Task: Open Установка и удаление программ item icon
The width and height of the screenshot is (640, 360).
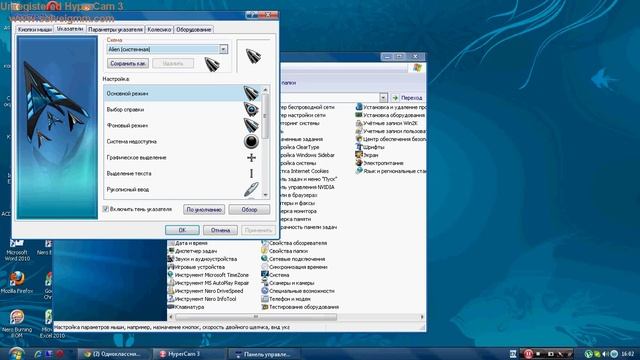Action: [x=359, y=107]
